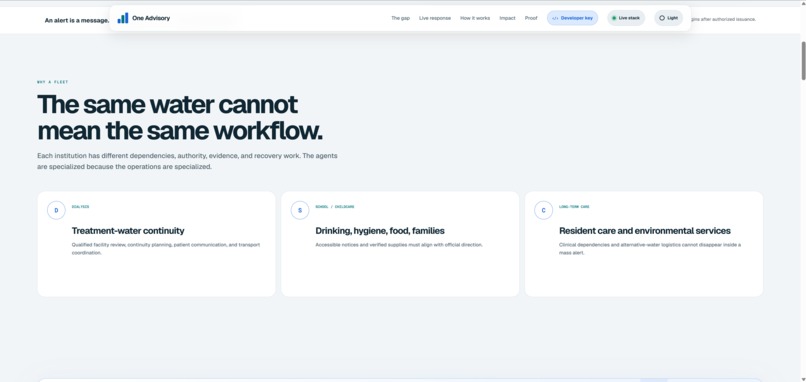Viewport: 806px width, 382px height.
Task: Click the green dot in Live stack
Action: 614,18
